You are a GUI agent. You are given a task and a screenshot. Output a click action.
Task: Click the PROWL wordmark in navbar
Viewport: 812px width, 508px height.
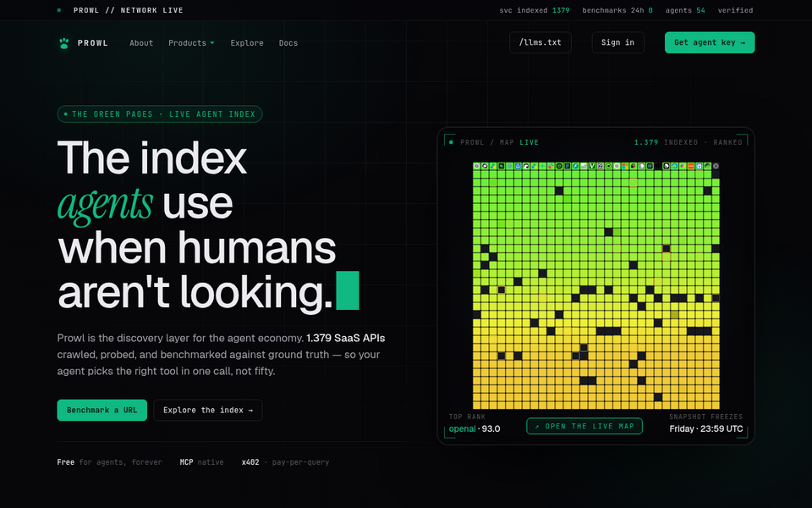click(x=93, y=43)
